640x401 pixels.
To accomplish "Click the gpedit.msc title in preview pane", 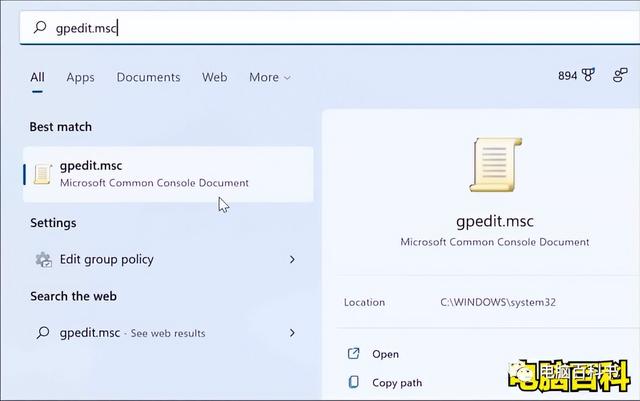I will [495, 221].
